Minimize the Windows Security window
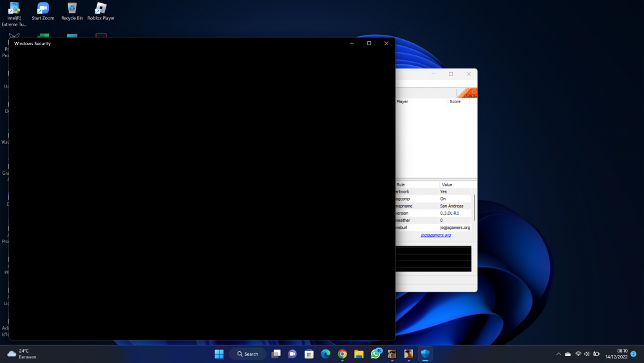This screenshot has width=644, height=363. point(352,43)
